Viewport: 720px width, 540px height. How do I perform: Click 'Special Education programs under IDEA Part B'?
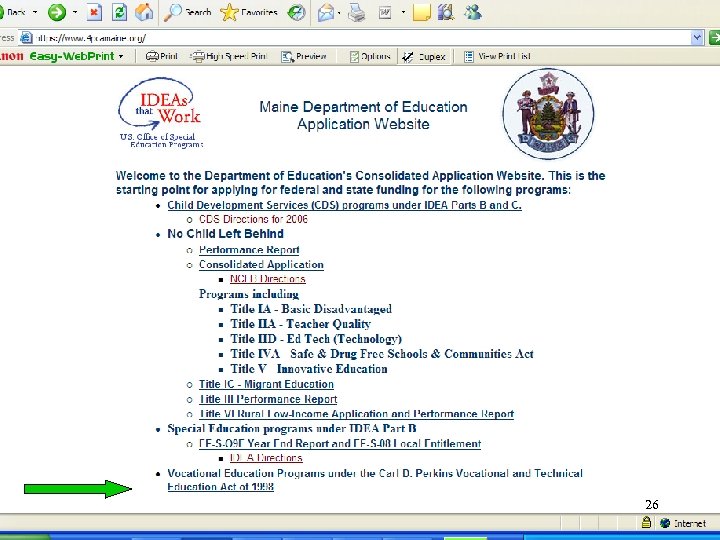point(292,428)
